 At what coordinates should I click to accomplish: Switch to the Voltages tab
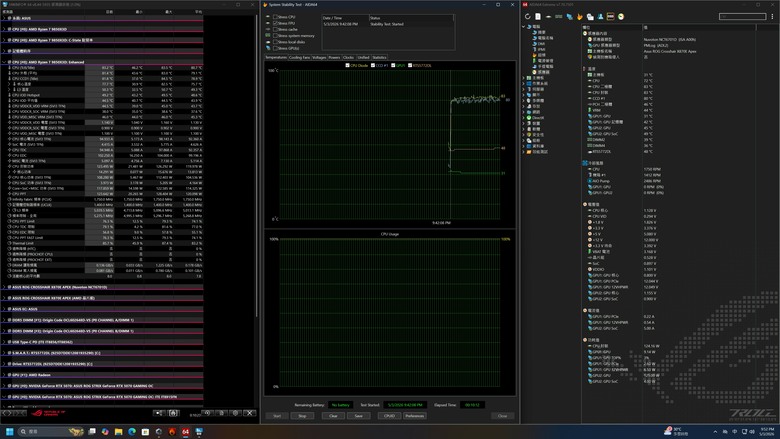[319, 57]
